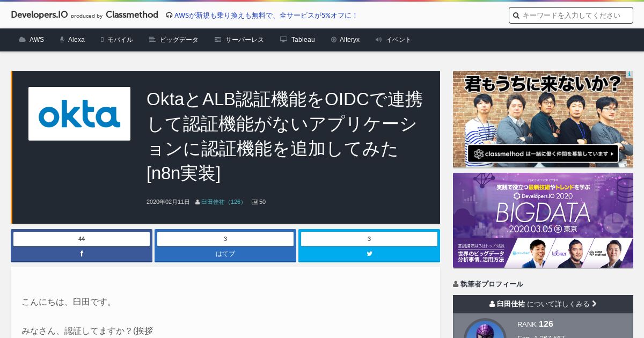This screenshot has height=338, width=644.
Task: Click the user icon before the author name
Action: tap(197, 202)
